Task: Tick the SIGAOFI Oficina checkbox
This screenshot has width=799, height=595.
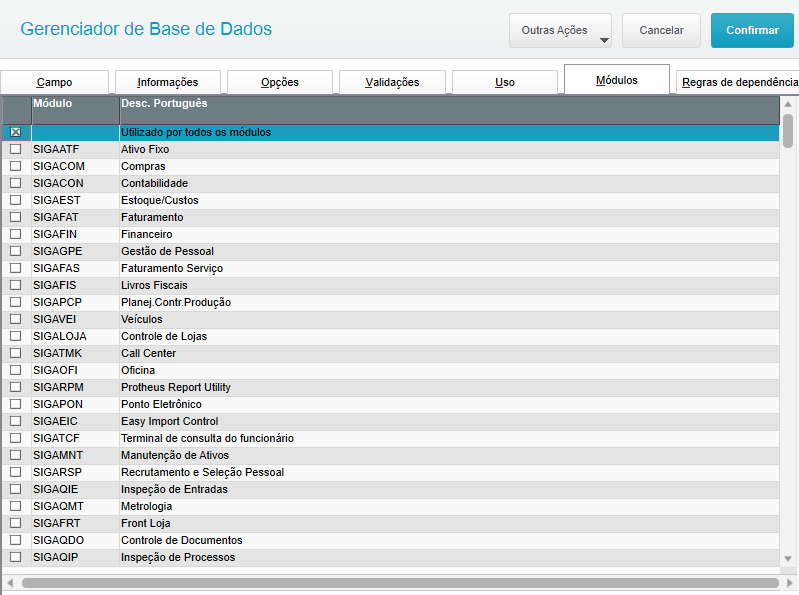Action: (16, 370)
